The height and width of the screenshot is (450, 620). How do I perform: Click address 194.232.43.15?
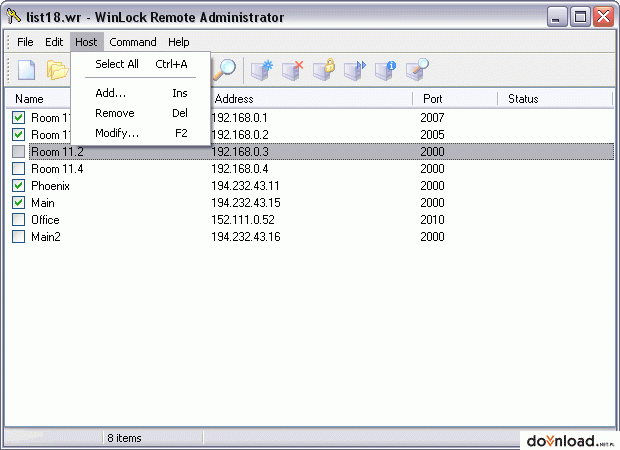246,203
